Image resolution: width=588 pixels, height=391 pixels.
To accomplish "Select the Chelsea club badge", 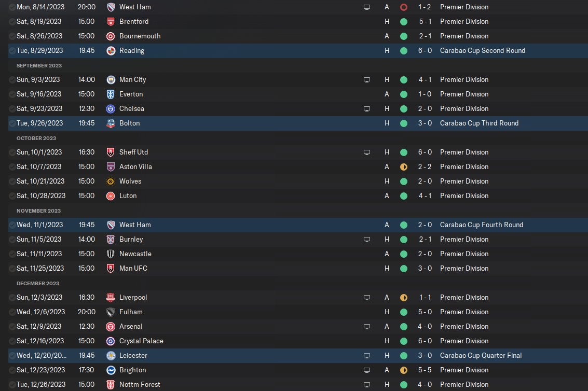I will point(111,109).
